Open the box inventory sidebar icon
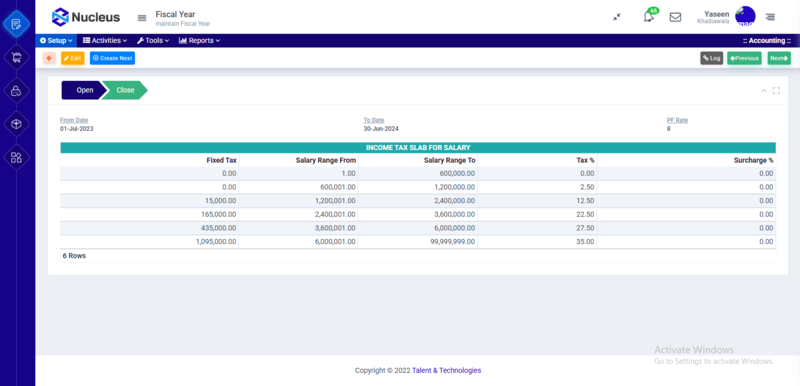 [16, 124]
